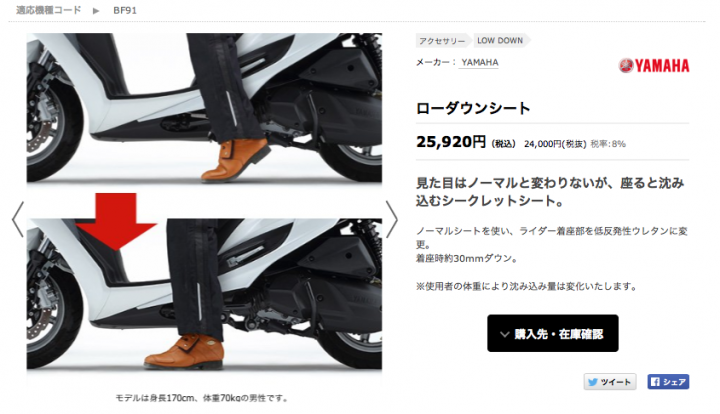The height and width of the screenshot is (414, 720).
Task: Select the アクセサリー category tag
Action: pyautogui.click(x=442, y=41)
